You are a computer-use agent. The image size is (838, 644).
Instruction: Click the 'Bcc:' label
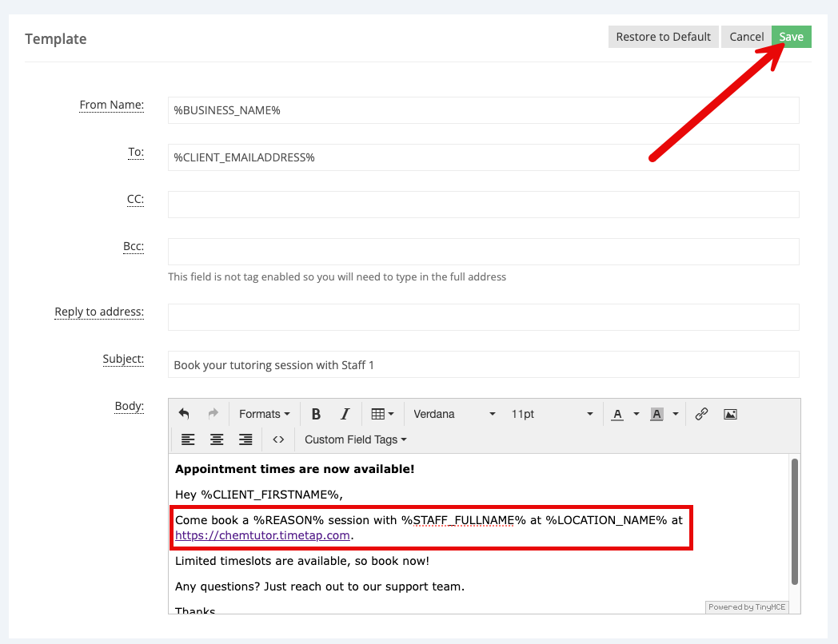coord(134,246)
